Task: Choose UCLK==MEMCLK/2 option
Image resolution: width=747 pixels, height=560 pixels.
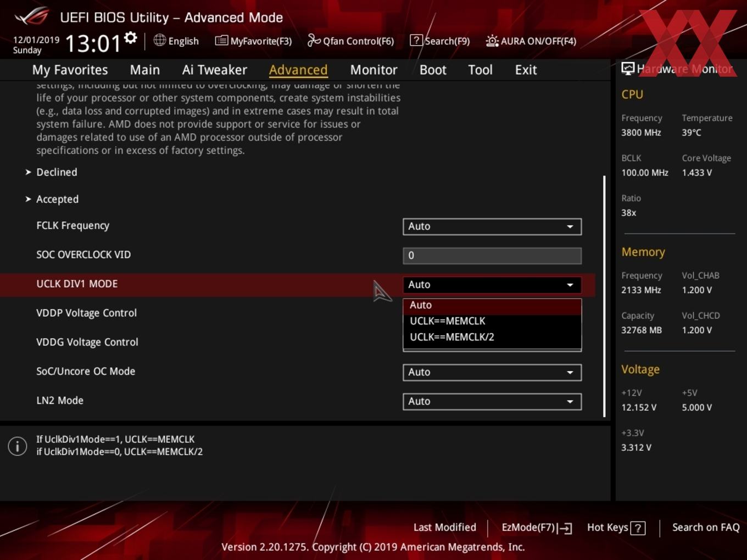Action: pos(492,337)
